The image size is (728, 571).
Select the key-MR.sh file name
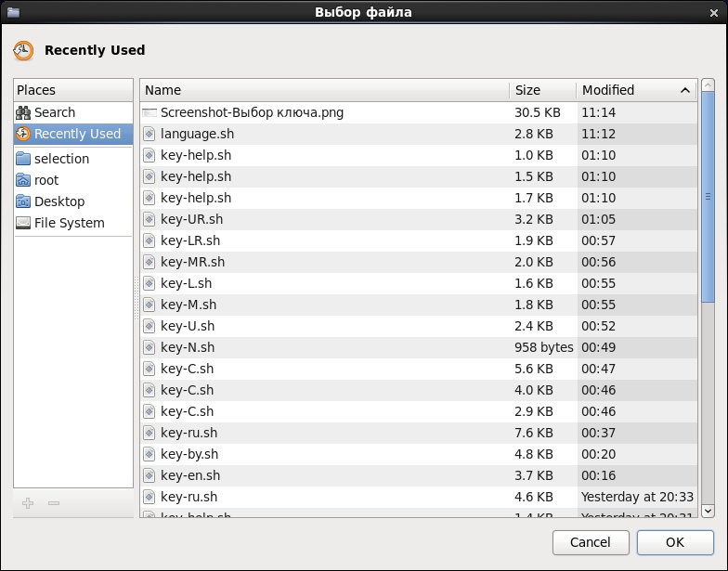[193, 262]
